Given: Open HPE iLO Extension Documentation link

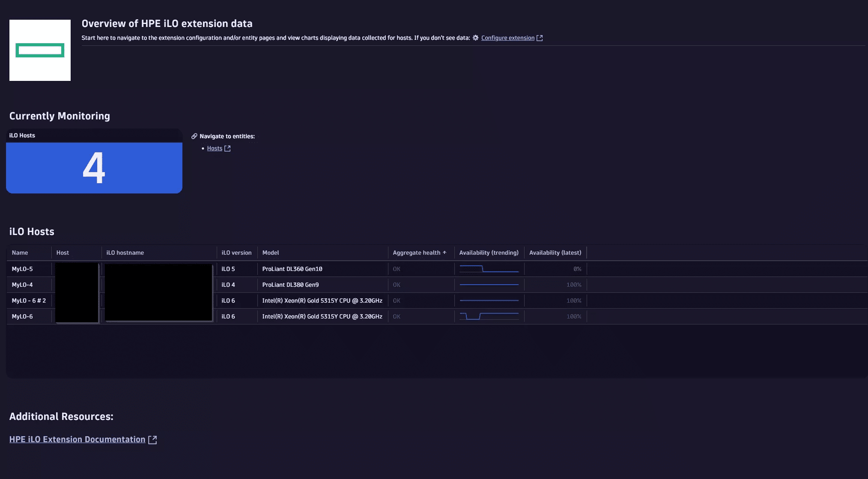Looking at the screenshot, I should (77, 439).
